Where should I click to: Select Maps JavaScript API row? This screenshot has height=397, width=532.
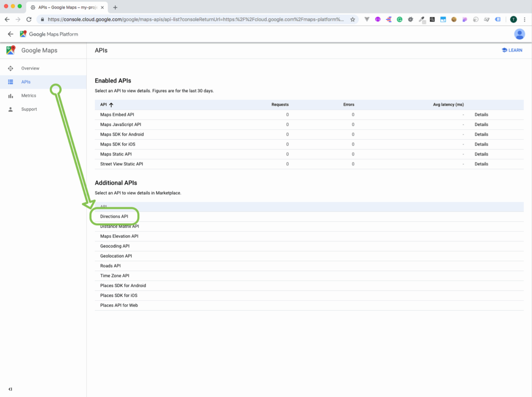tap(309, 125)
